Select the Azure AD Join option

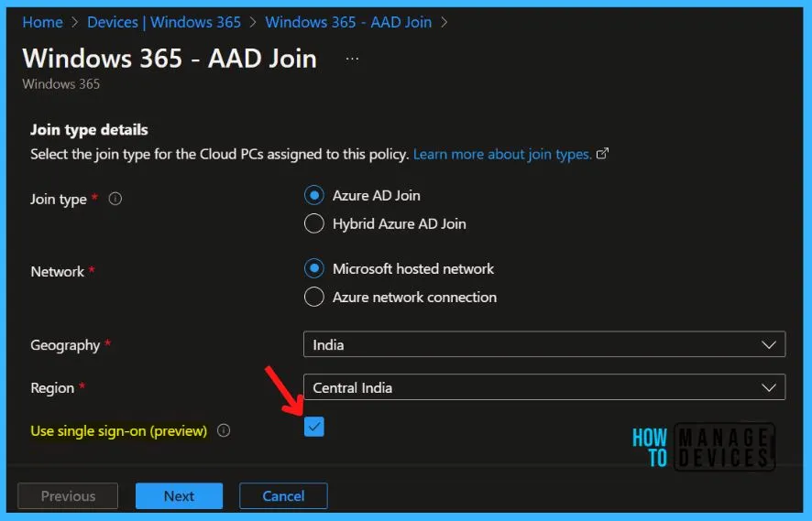point(313,196)
